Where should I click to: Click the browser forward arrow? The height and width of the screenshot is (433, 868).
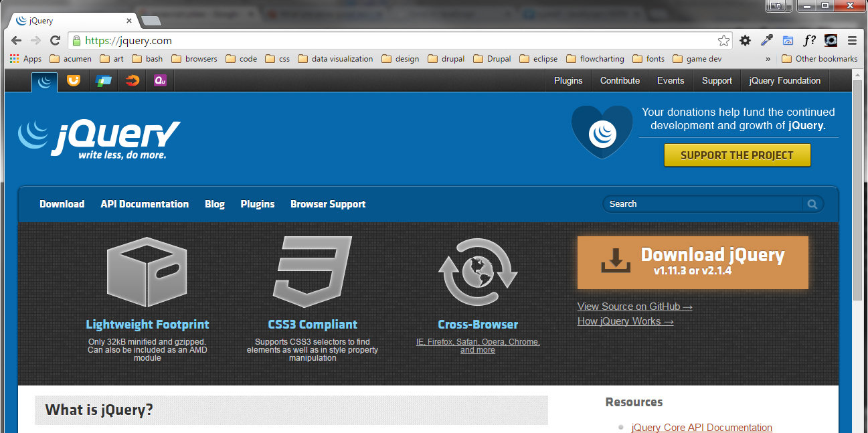click(35, 41)
